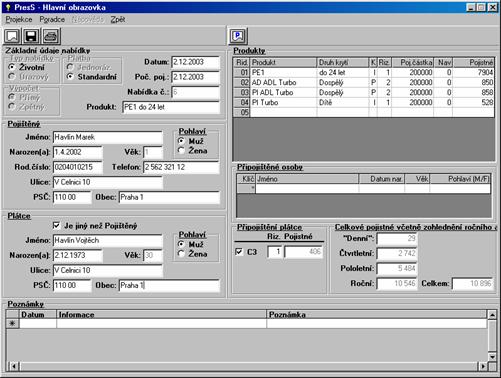Viewport: 501px width, 378px height.
Task: Click the Jméno column in Připojištěné osoby
Action: tap(307, 179)
